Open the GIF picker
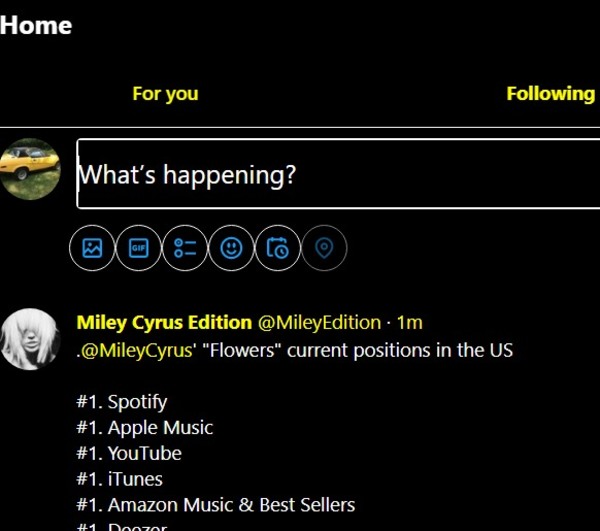 [x=139, y=249]
